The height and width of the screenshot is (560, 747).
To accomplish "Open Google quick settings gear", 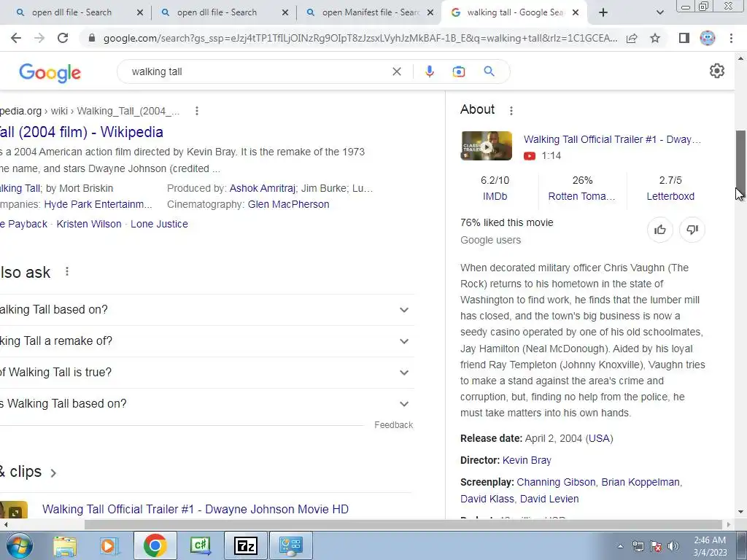I will [716, 71].
